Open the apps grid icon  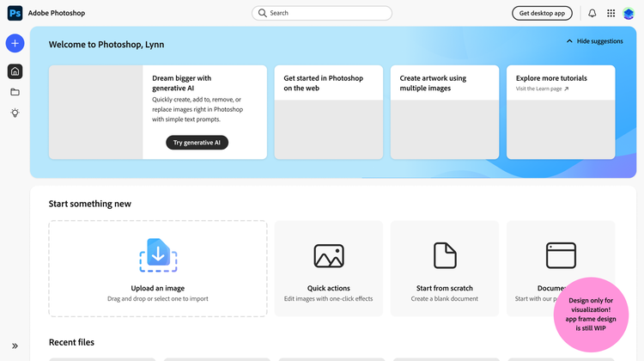tap(611, 13)
